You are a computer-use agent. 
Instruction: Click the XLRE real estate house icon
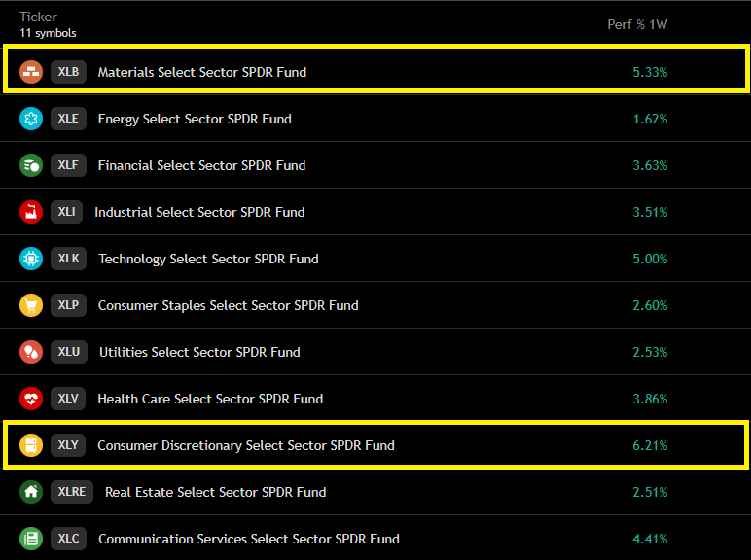click(x=31, y=492)
